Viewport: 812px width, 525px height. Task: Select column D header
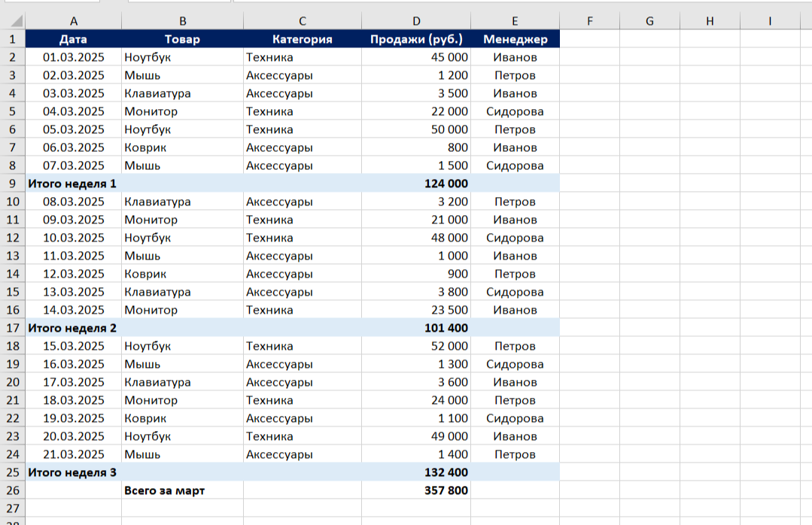416,21
